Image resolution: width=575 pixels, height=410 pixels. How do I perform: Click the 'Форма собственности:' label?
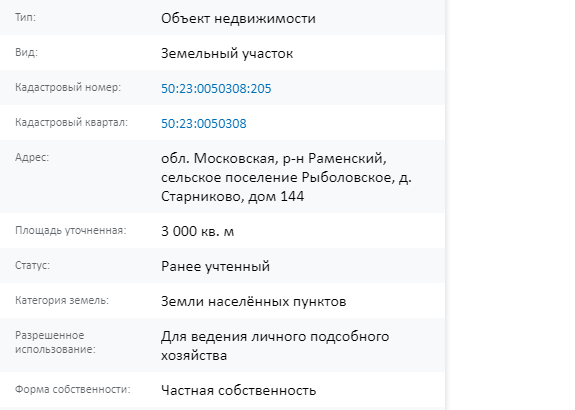tap(73, 389)
